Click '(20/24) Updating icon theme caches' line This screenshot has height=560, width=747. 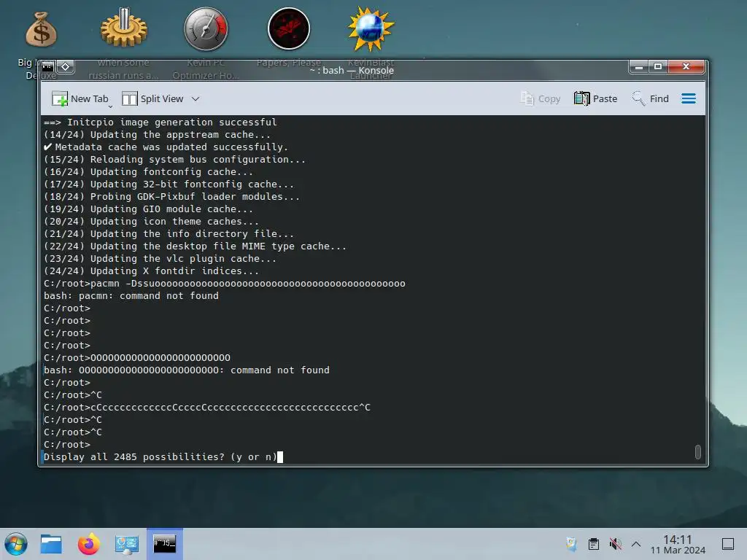(151, 222)
